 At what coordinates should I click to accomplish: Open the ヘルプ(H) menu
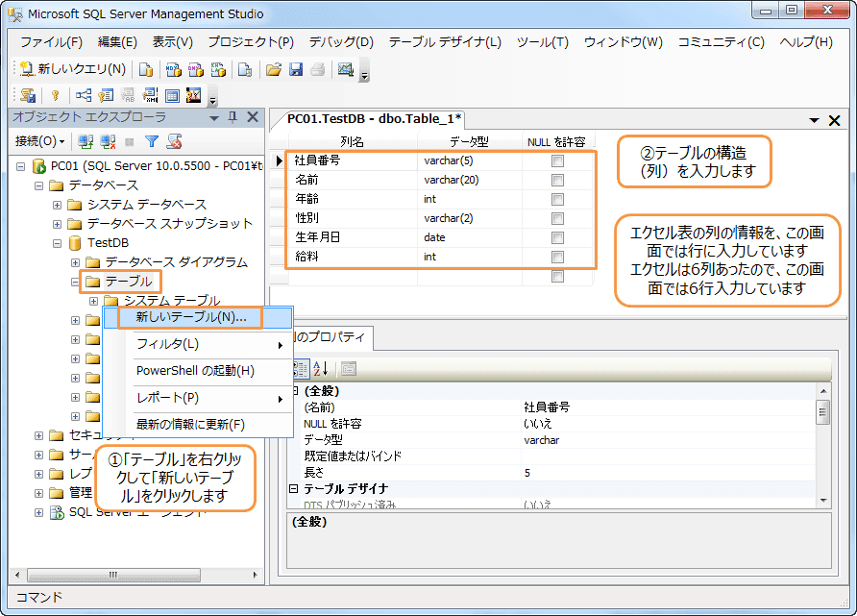click(x=806, y=42)
